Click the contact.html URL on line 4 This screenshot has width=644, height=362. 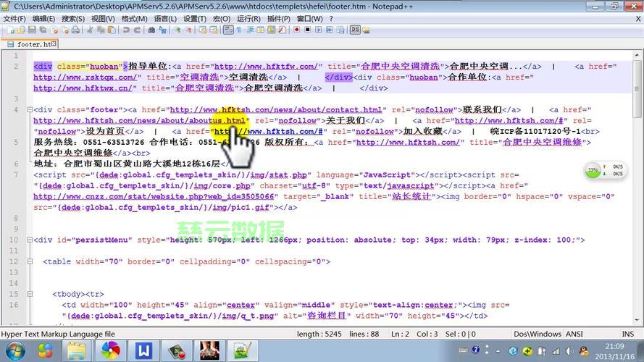[x=276, y=109]
